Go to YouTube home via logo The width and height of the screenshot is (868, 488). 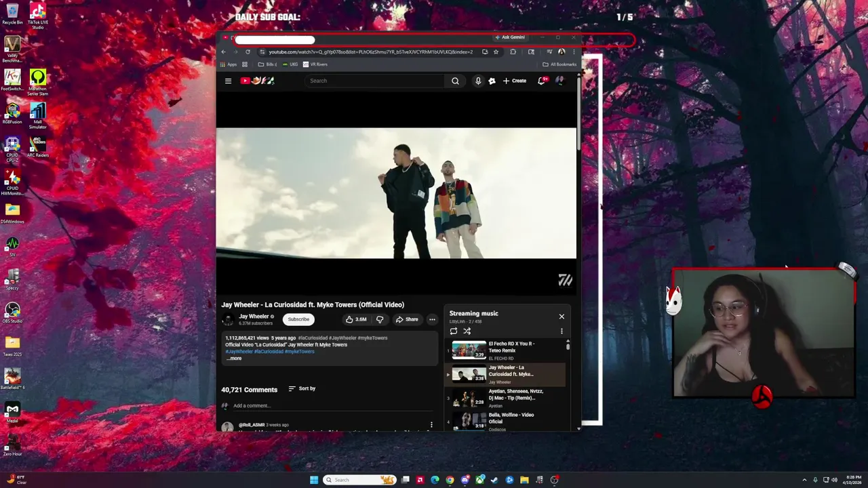[257, 81]
